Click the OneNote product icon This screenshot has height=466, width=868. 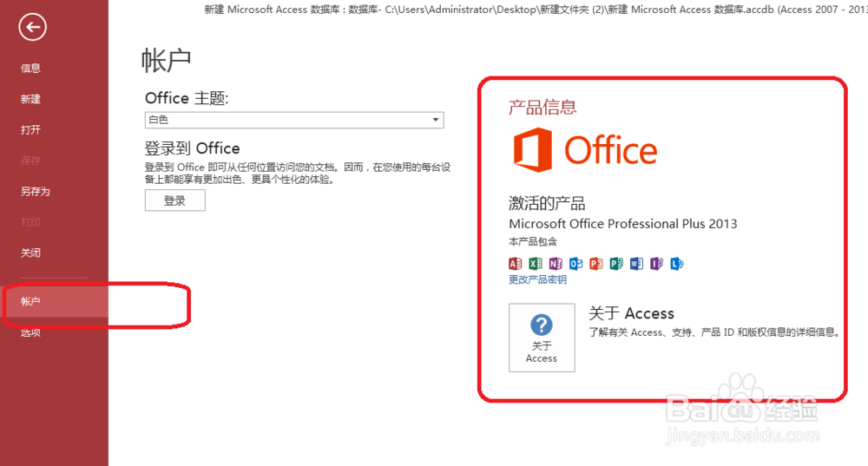pyautogui.click(x=556, y=264)
